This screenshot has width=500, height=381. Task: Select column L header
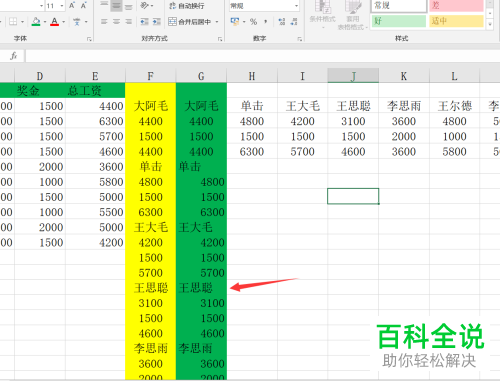455,76
